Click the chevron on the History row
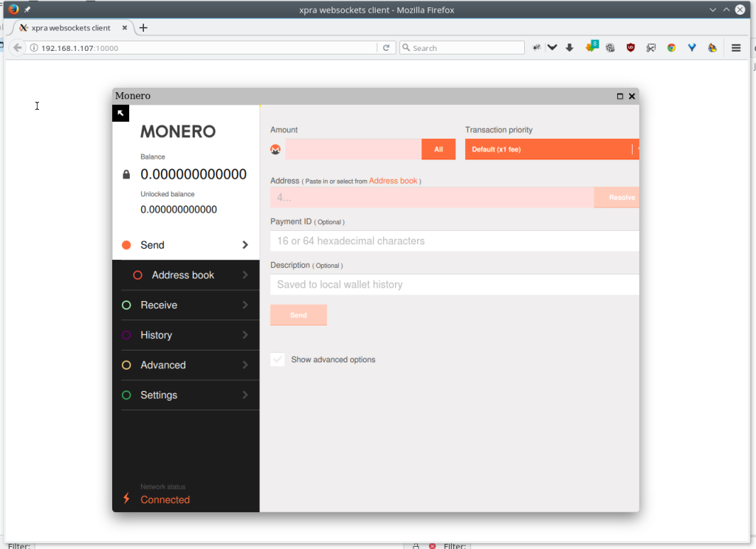The image size is (756, 549). tap(245, 335)
